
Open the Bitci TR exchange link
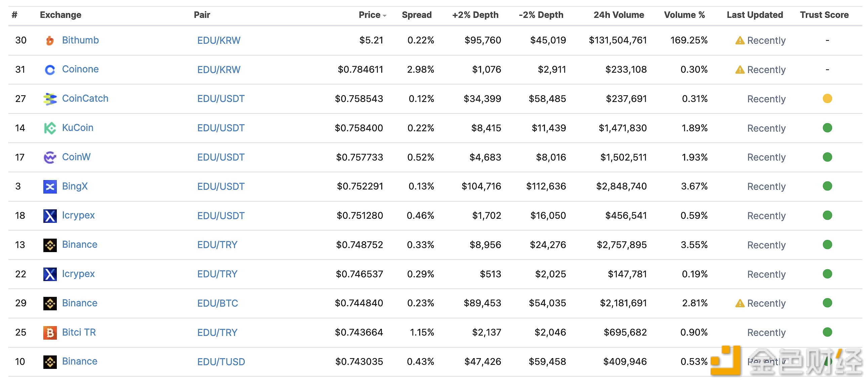(79, 333)
